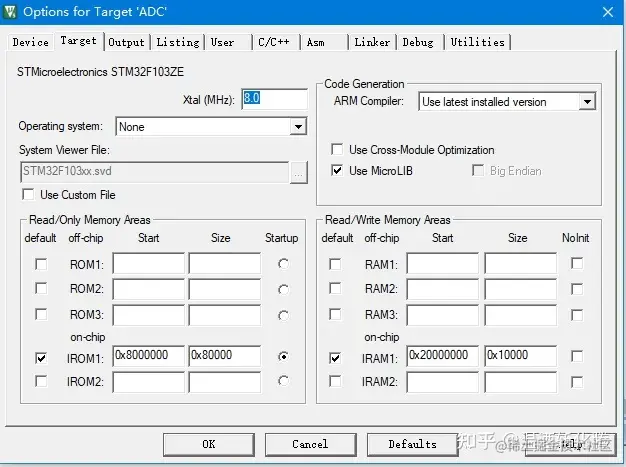626x467 pixels.
Task: Click the ROM1 Start address field
Action: (149, 263)
